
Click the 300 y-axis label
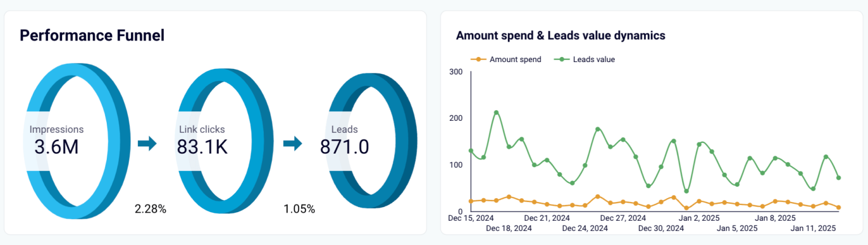point(455,72)
